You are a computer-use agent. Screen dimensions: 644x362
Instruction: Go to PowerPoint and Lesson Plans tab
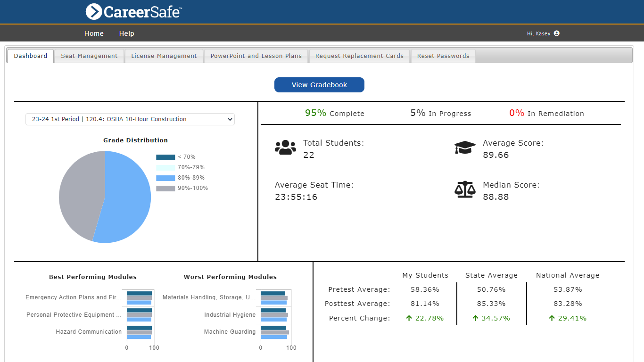(x=256, y=56)
